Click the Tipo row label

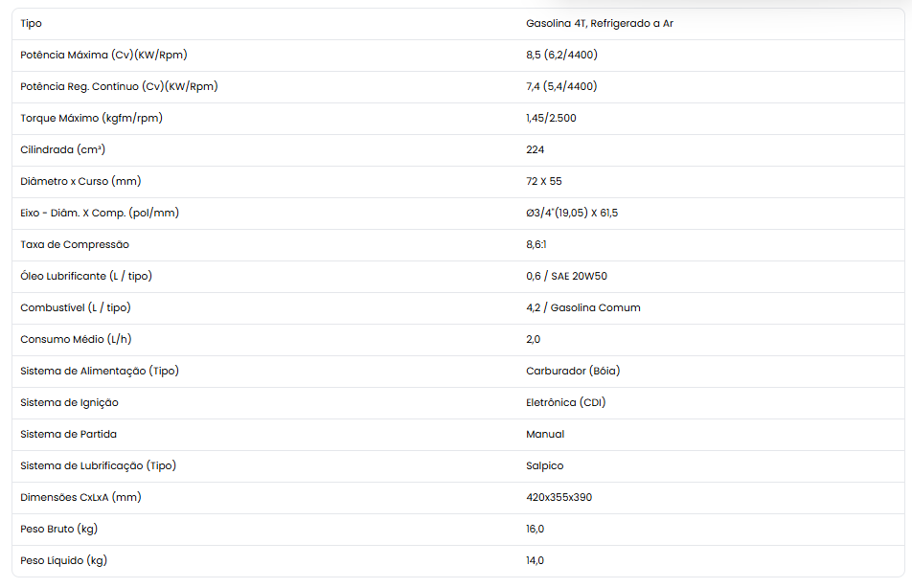pyautogui.click(x=31, y=23)
